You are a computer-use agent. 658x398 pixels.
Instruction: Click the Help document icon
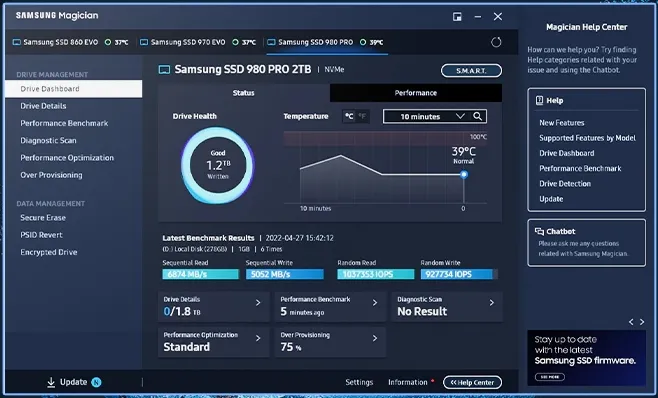pyautogui.click(x=539, y=100)
